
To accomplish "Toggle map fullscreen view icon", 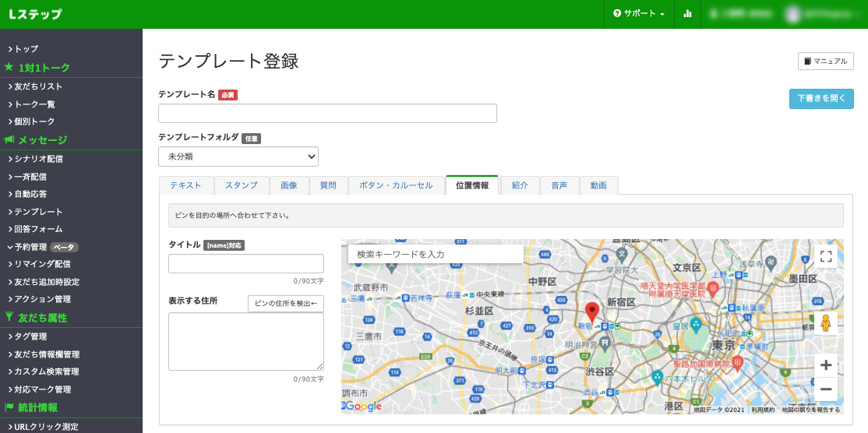I will coord(826,256).
